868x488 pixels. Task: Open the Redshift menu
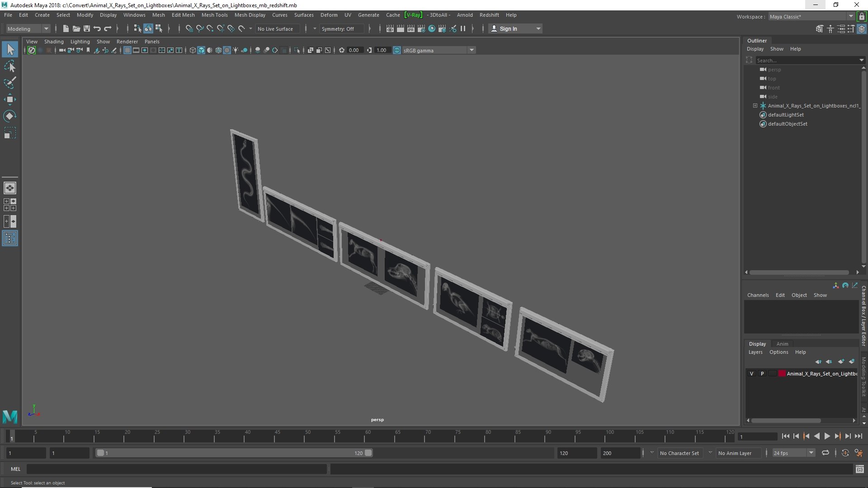click(489, 15)
